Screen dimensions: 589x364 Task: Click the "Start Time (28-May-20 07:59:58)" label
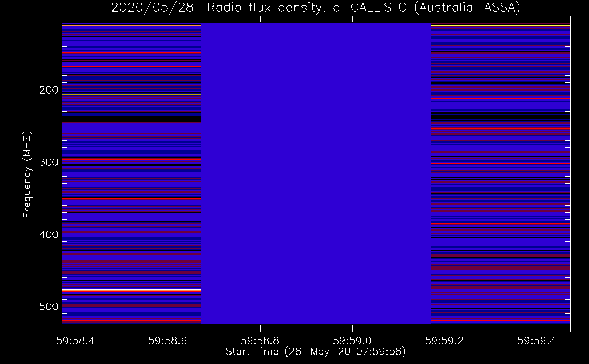(x=316, y=352)
